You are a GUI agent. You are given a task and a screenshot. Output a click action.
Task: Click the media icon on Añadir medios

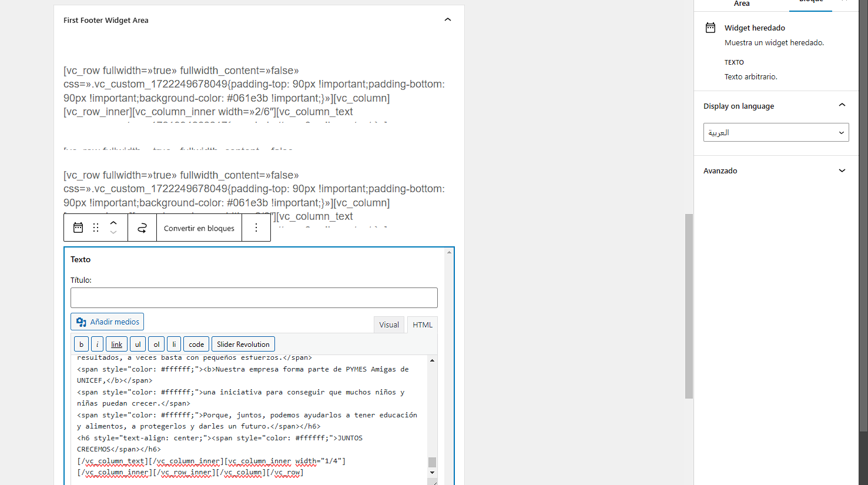[81, 322]
